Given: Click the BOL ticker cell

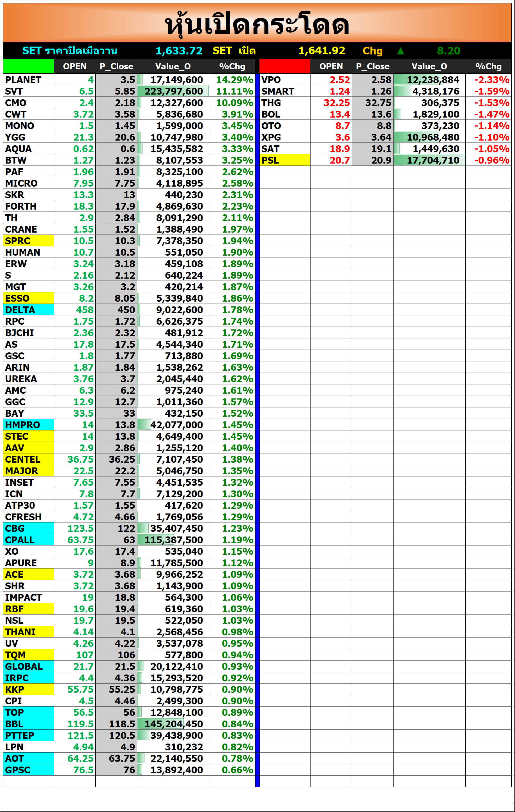Looking at the screenshot, I should [x=285, y=114].
